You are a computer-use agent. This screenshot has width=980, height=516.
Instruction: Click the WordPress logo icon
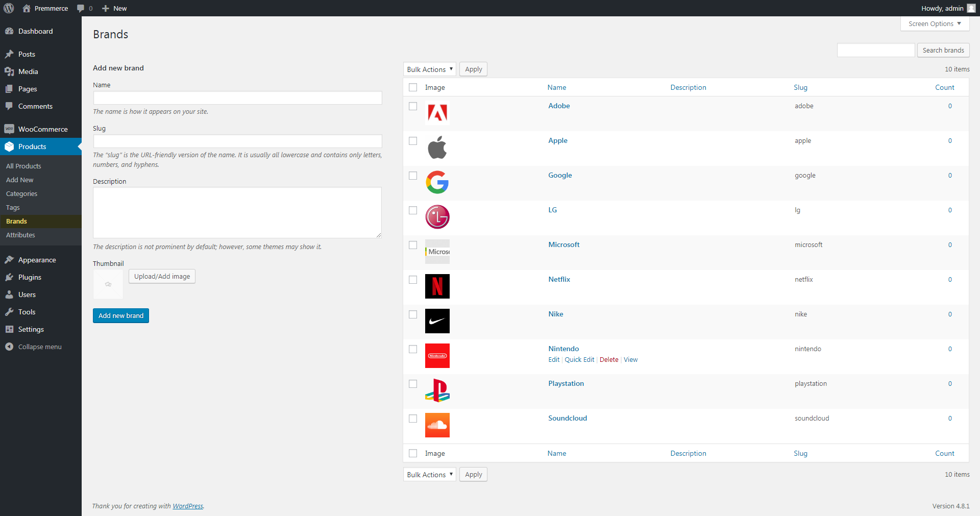pos(9,8)
